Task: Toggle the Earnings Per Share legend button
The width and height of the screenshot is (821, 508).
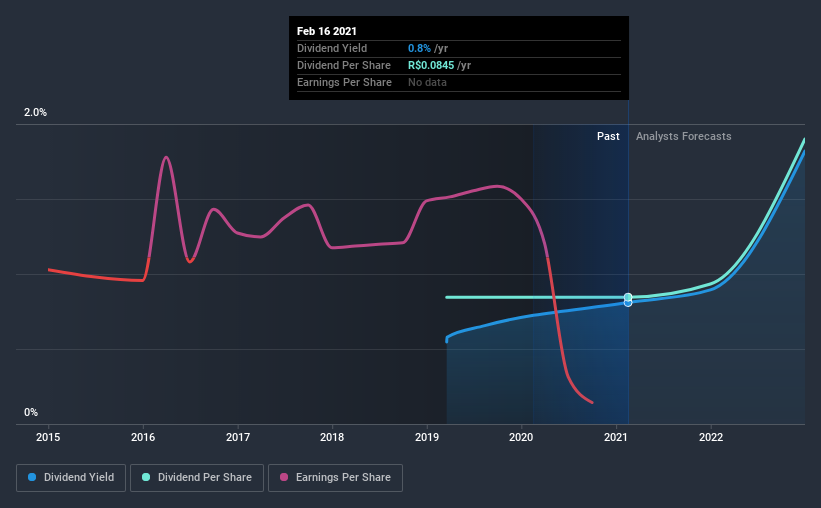Action: point(335,478)
